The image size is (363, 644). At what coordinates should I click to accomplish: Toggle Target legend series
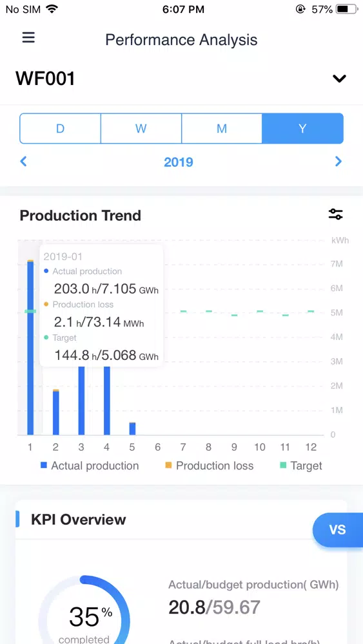click(x=301, y=466)
